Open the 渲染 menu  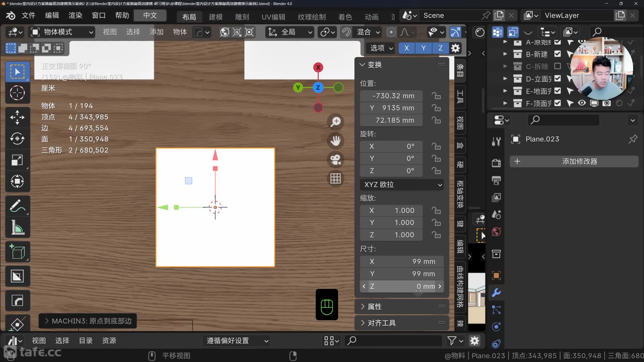click(x=75, y=15)
